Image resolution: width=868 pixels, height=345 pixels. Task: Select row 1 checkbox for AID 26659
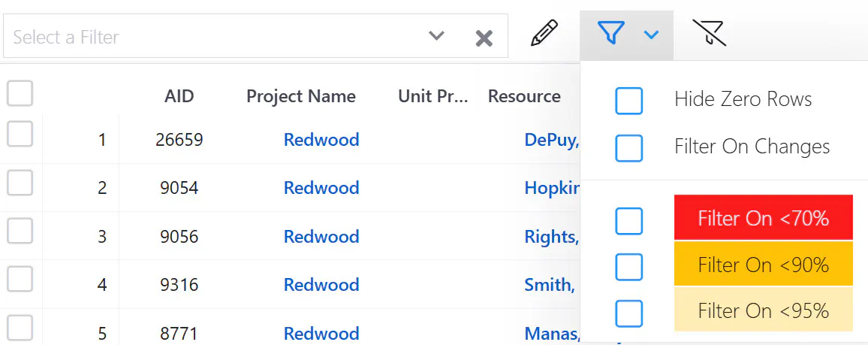pos(20,134)
